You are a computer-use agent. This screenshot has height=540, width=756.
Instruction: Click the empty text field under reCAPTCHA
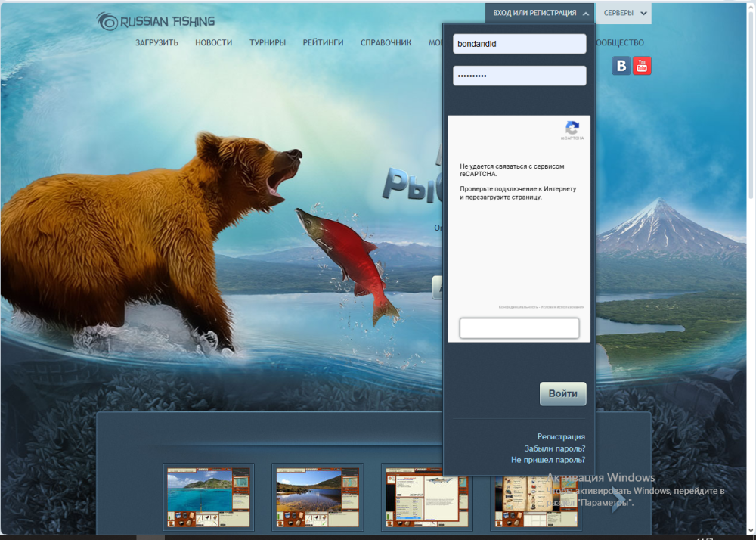coord(519,328)
